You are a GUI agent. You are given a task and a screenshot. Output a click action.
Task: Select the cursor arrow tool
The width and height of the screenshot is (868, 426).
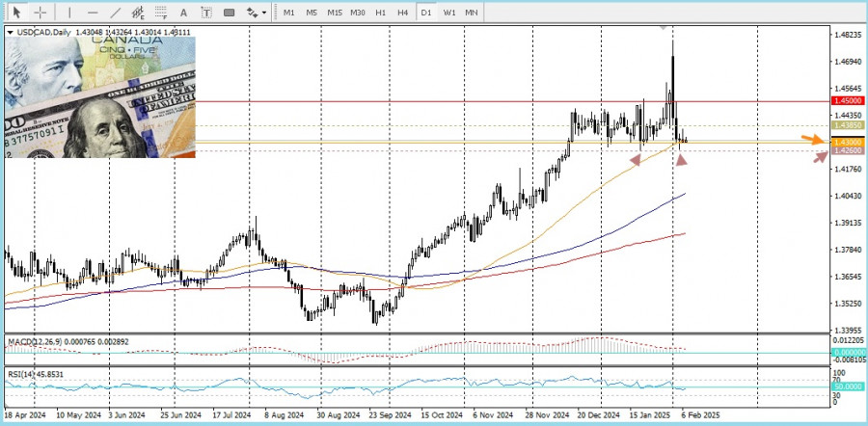[17, 13]
